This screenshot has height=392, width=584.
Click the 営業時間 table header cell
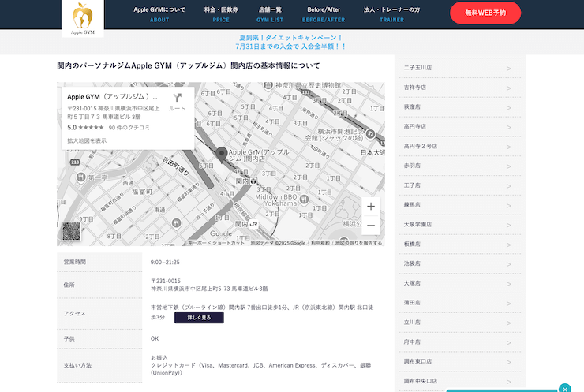tap(99, 262)
